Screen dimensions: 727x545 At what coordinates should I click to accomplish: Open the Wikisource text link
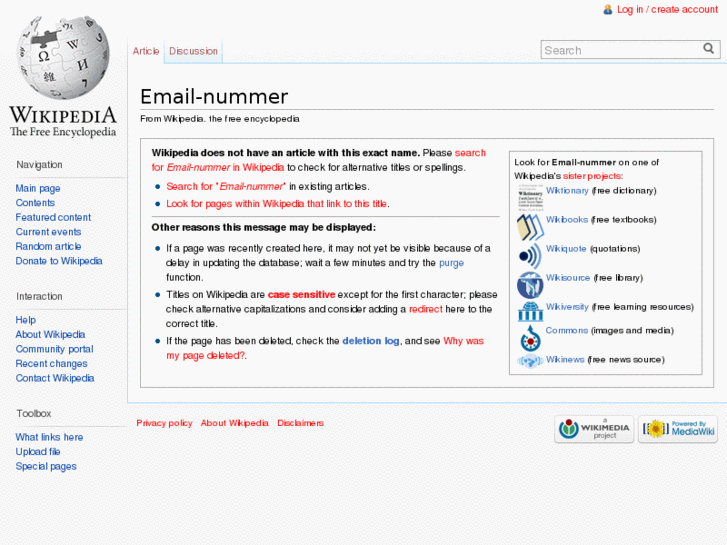pyautogui.click(x=568, y=278)
